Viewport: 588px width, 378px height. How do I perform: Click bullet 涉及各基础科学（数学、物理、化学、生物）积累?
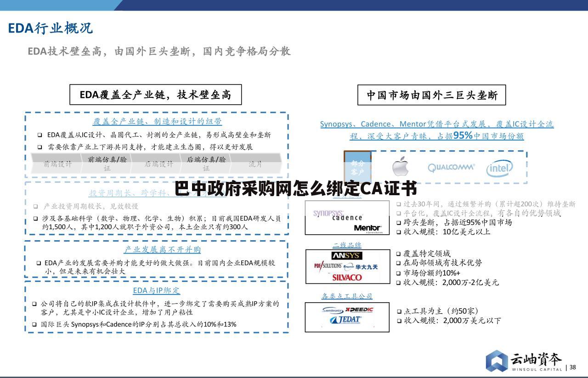click(157, 222)
